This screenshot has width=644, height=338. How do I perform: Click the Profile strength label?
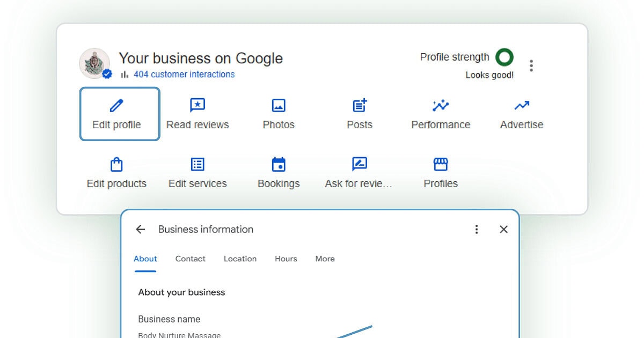455,57
